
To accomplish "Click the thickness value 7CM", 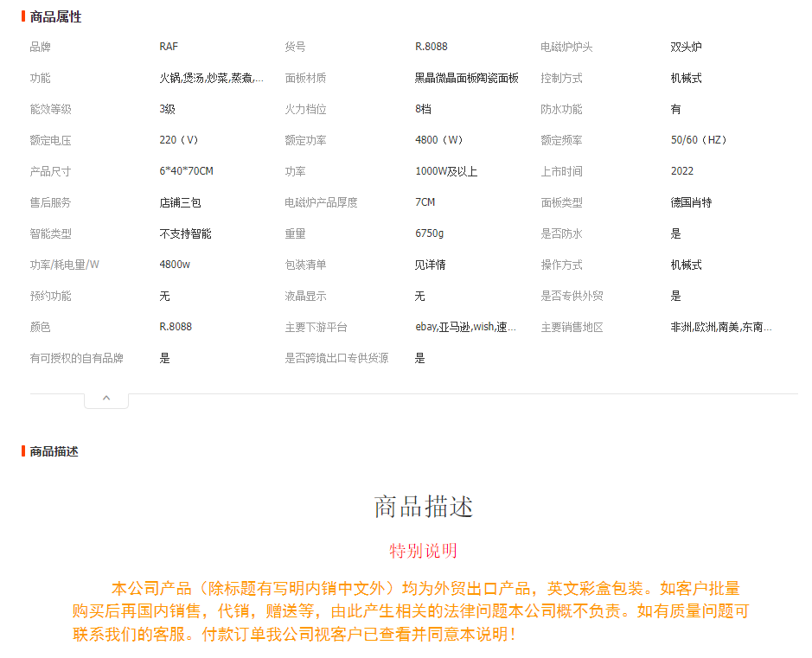I will pyautogui.click(x=425, y=202).
